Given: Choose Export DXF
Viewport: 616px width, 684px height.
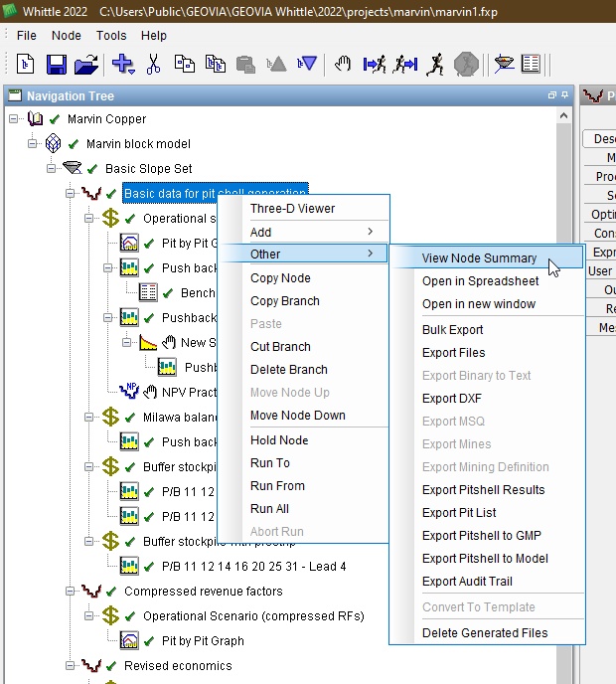Looking at the screenshot, I should pos(488,399).
